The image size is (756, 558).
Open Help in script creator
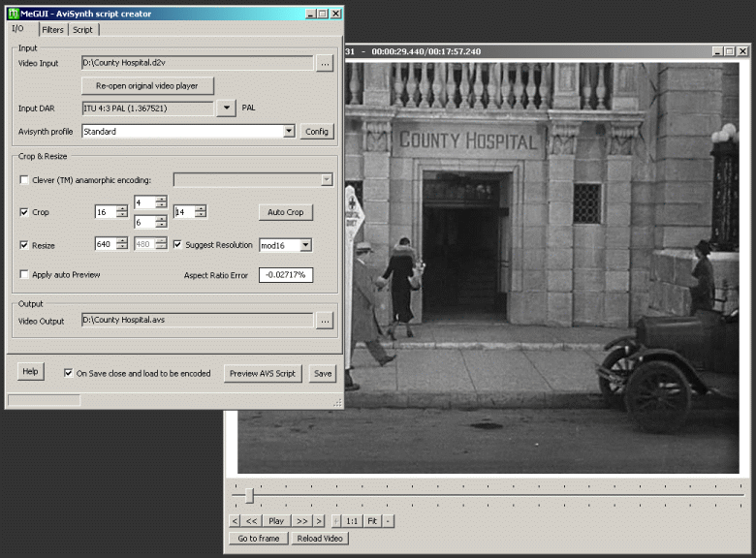[30, 372]
